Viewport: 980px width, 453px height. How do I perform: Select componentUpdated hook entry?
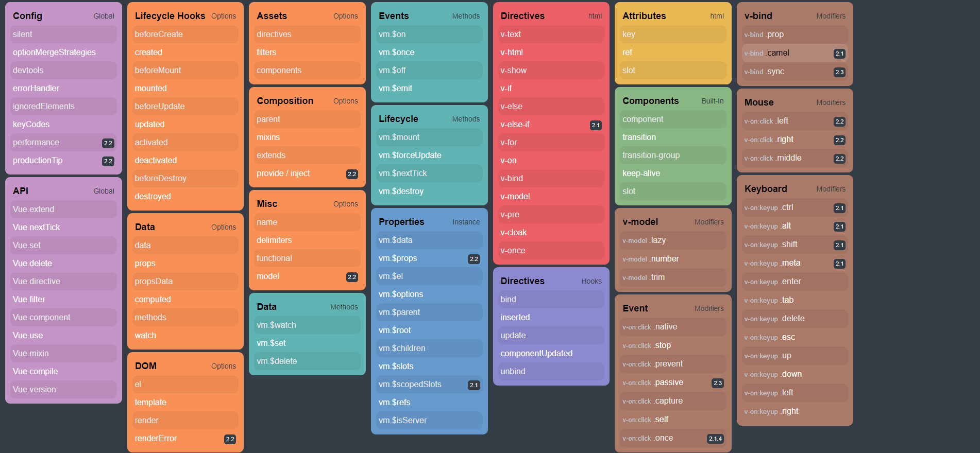(x=551, y=354)
